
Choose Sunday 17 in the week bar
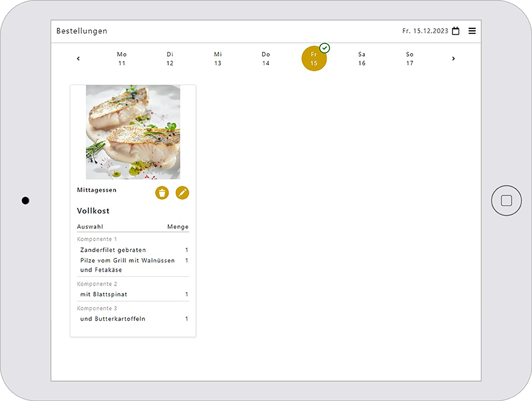tap(410, 59)
